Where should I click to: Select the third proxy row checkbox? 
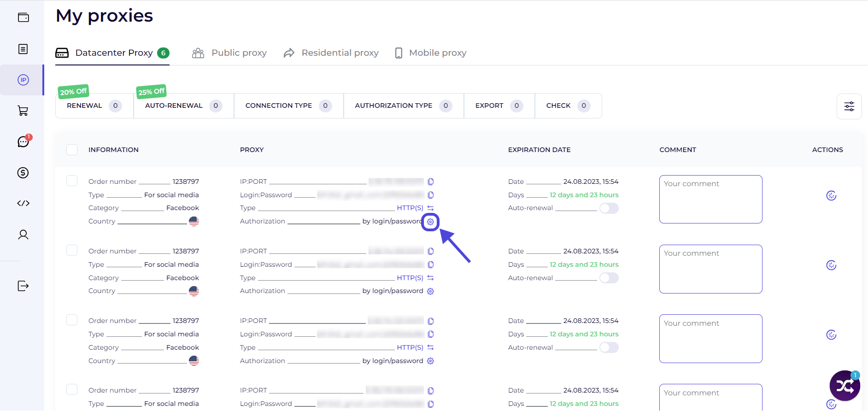coord(72,320)
